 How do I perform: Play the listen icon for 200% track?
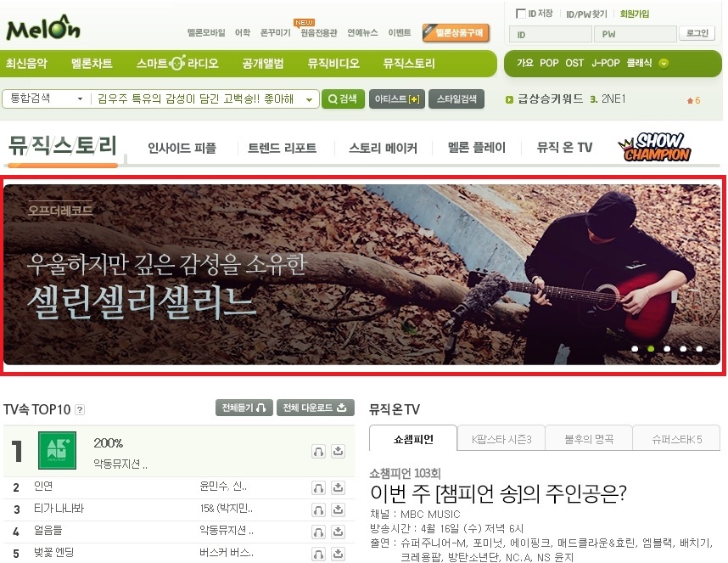click(x=318, y=451)
